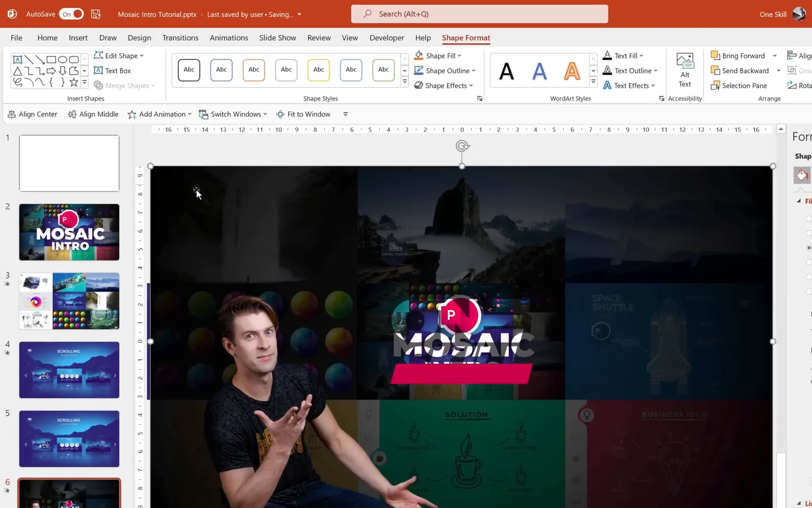Apply the blue WordArt A style
The image size is (812, 508).
pos(539,71)
